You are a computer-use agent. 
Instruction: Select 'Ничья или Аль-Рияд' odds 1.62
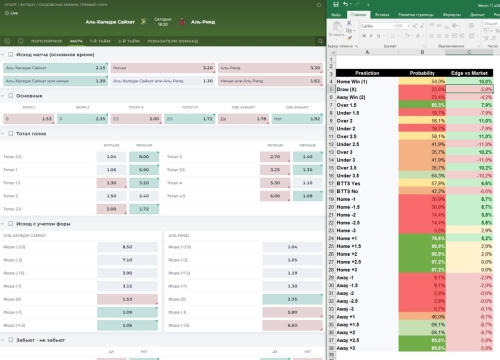tap(270, 81)
